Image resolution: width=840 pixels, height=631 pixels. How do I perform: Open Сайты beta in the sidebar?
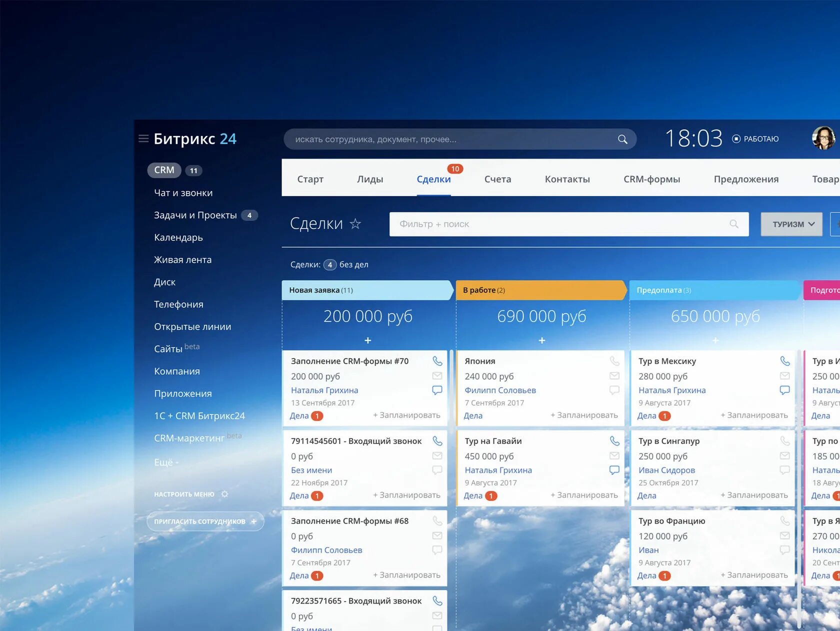pos(176,348)
